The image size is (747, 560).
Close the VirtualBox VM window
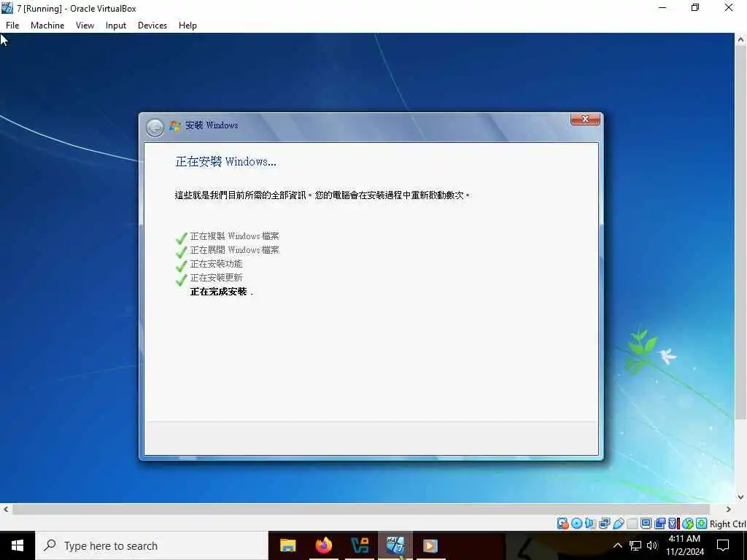pos(729,7)
